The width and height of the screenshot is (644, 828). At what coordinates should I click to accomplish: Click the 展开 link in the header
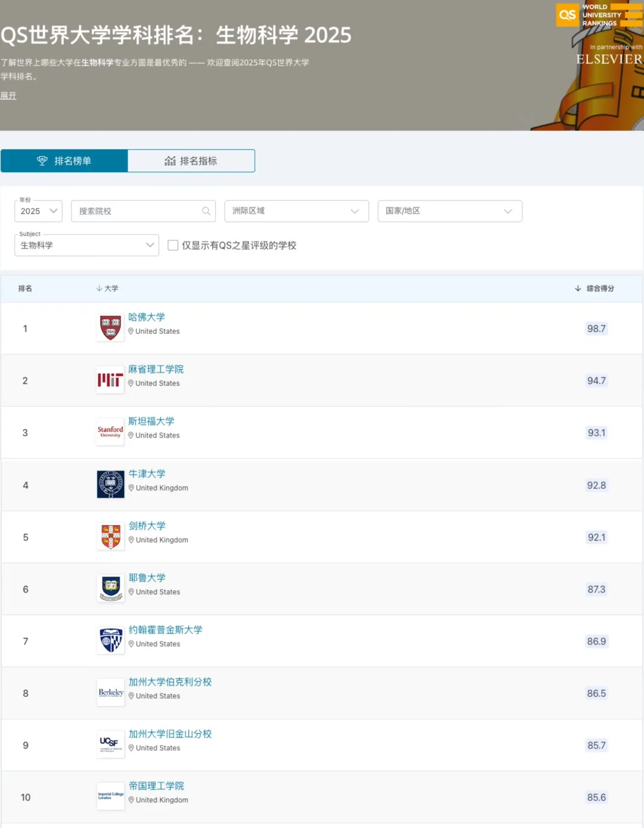pos(8,95)
